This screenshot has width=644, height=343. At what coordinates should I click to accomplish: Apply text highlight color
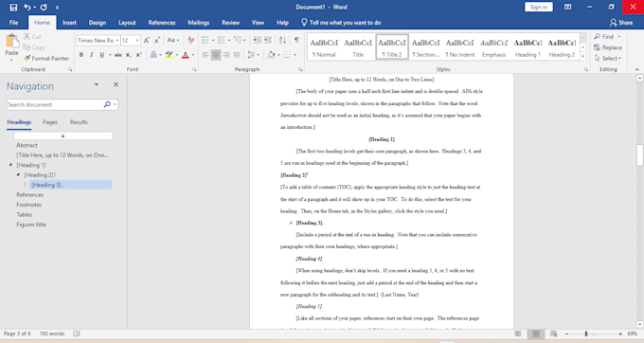point(169,55)
